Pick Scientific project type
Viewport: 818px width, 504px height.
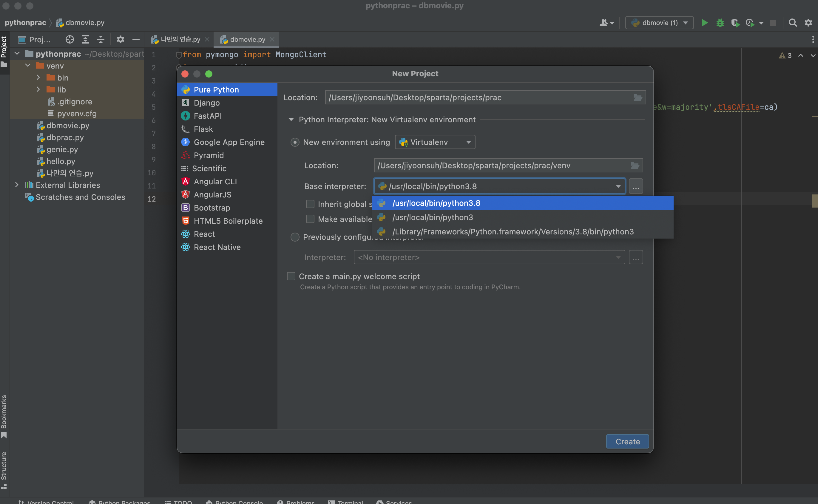click(x=227, y=168)
